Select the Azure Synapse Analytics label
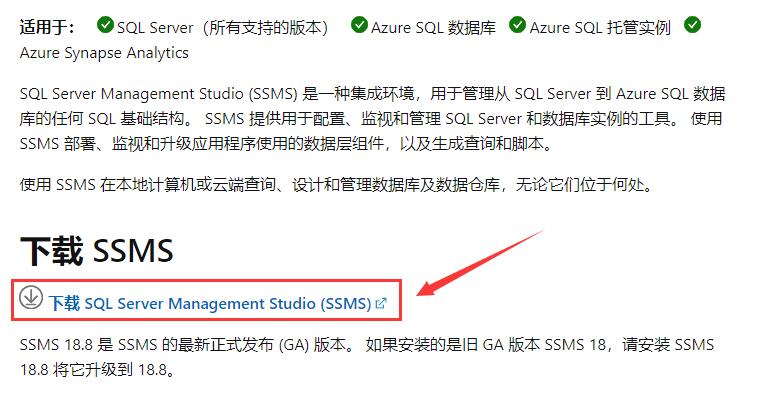 pyautogui.click(x=104, y=53)
